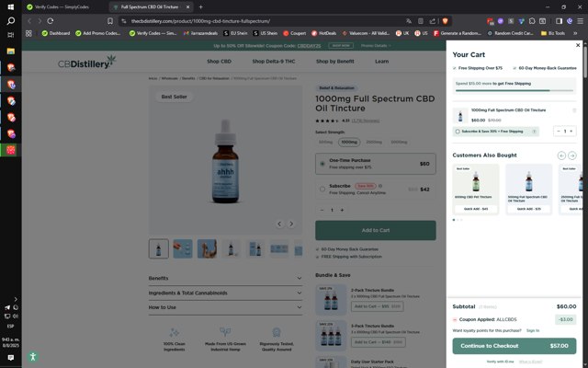Screen dimensions: 588x368
Task: Open notifications in the taskbar
Action: coord(10,358)
